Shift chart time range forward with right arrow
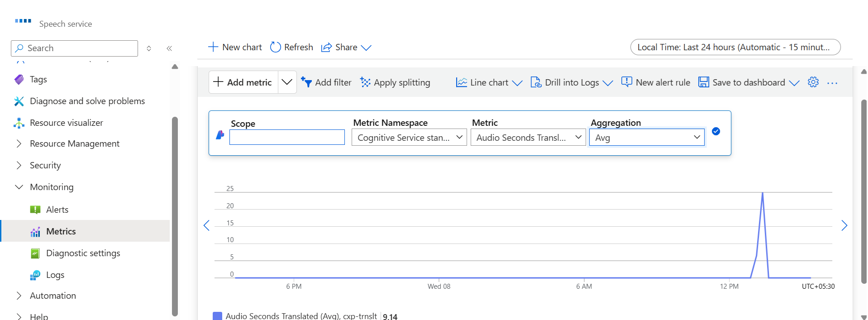 click(x=844, y=225)
